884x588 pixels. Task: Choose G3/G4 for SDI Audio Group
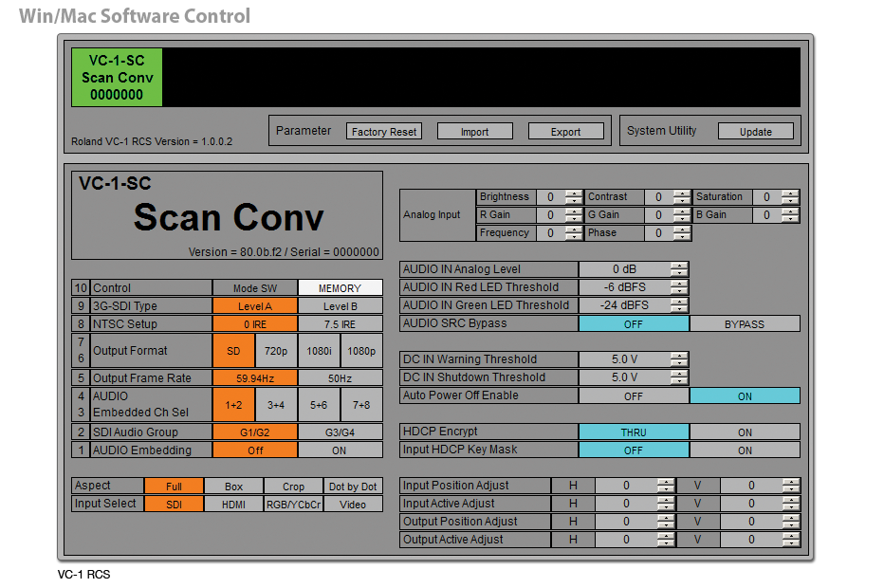(340, 432)
